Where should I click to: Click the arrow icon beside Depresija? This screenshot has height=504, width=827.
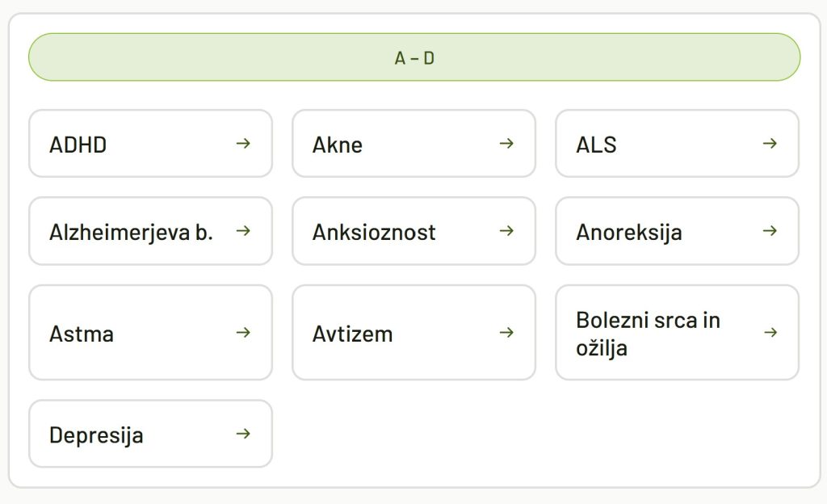[x=242, y=434]
